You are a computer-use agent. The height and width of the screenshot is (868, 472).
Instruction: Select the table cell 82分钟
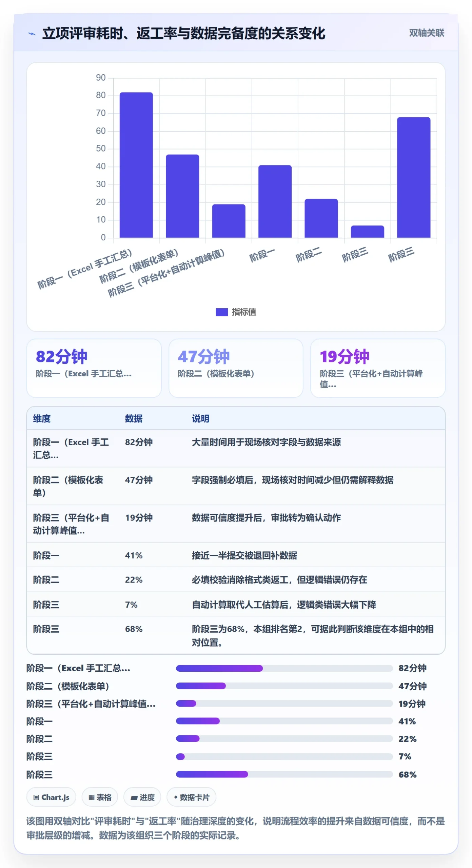click(x=139, y=442)
